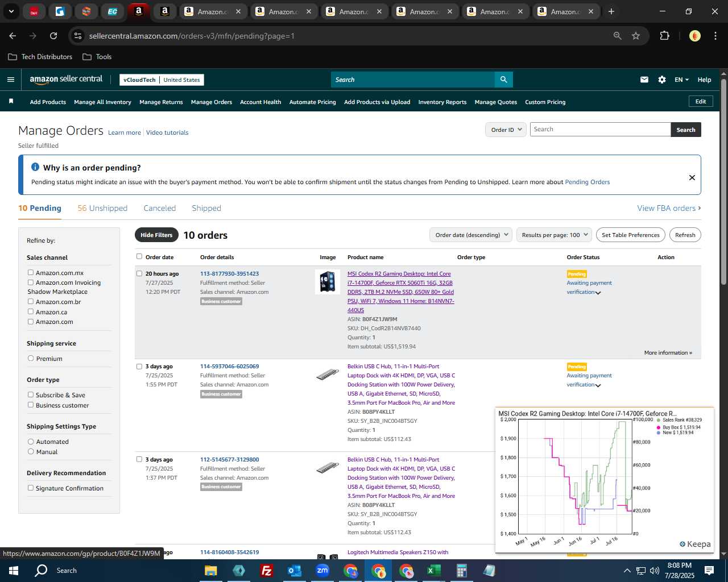Check the Business customer filter
Screen dimensions: 728x582
(31, 405)
